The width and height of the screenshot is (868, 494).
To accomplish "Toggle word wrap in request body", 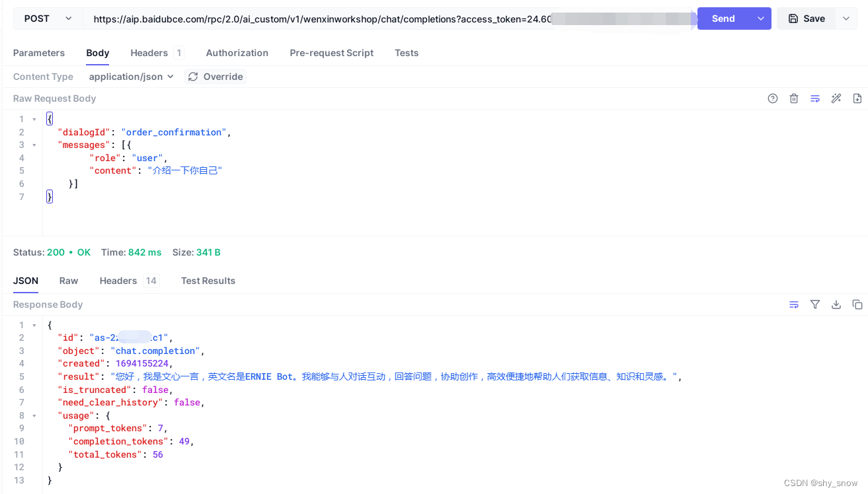I will (815, 98).
